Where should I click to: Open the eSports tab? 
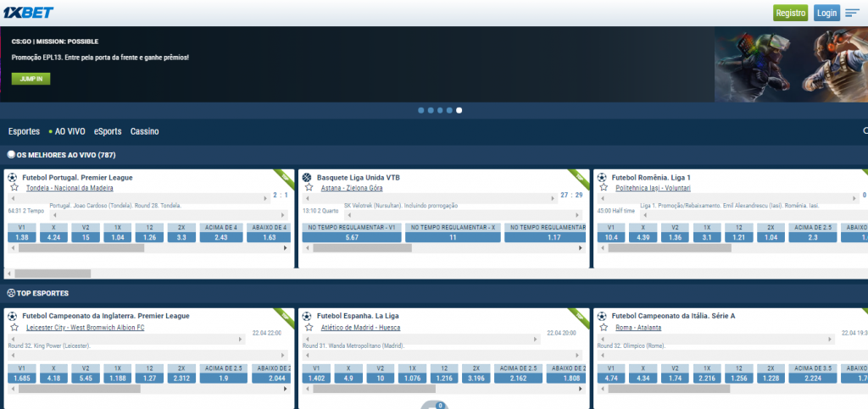pyautogui.click(x=108, y=131)
